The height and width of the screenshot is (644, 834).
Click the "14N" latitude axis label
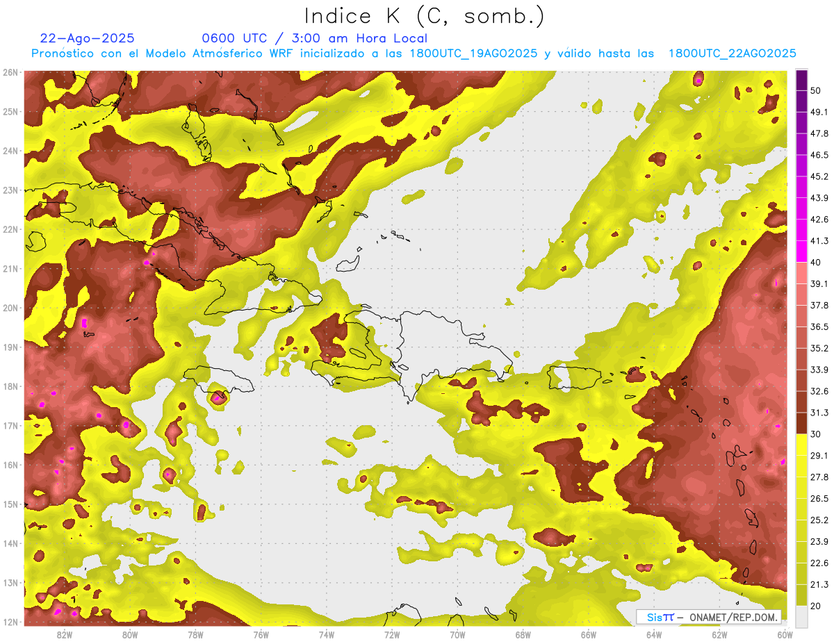(x=10, y=543)
